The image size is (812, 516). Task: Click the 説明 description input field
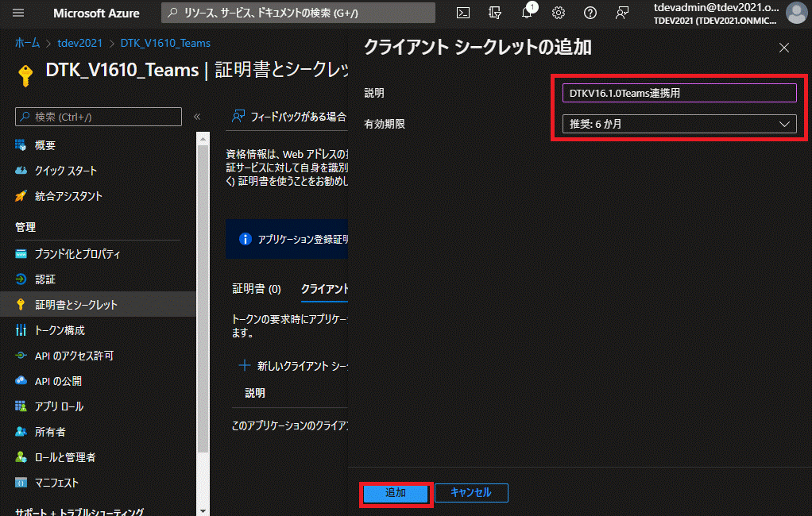point(679,93)
